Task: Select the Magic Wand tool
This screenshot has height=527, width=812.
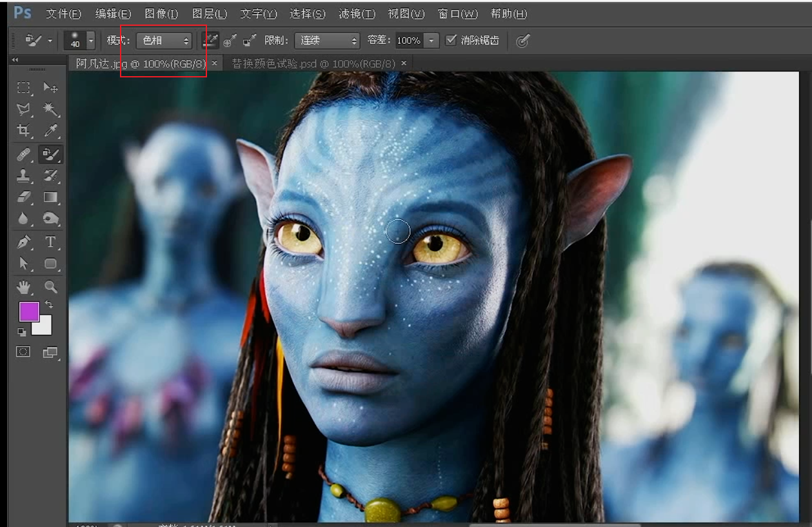Action: click(50, 110)
